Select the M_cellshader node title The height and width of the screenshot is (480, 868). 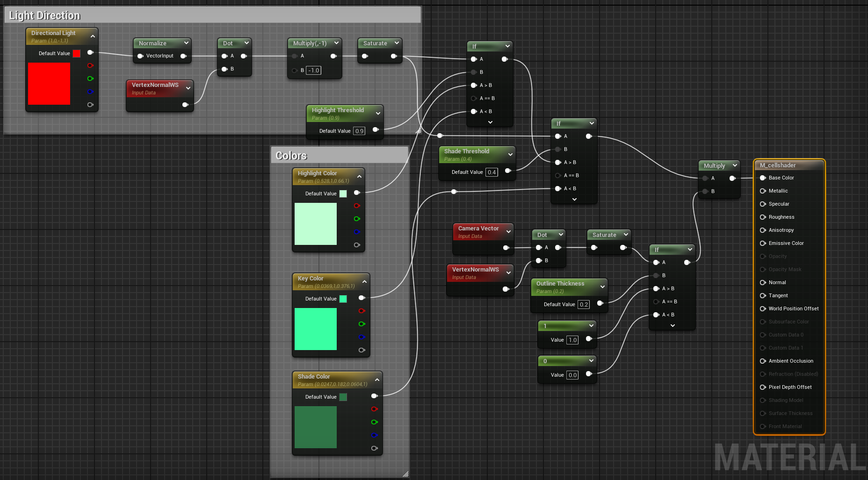click(778, 165)
